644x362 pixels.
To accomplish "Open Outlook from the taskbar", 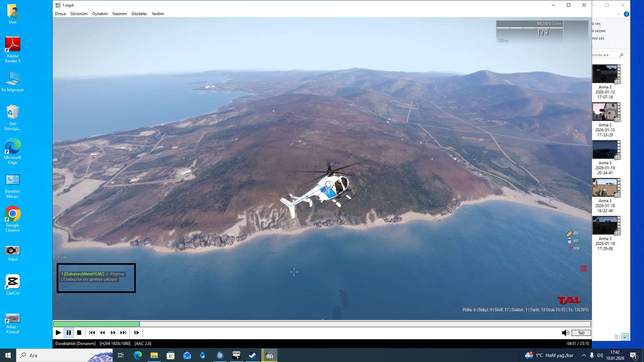I will click(x=187, y=355).
